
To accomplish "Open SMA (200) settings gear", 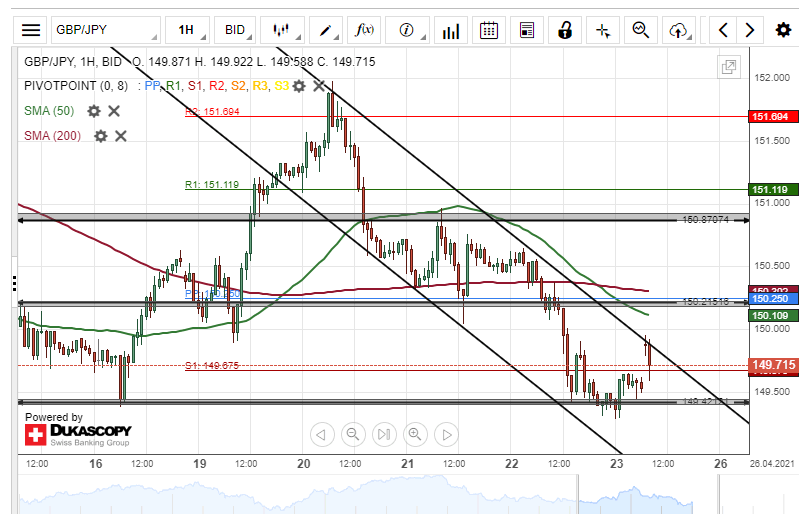I will (x=100, y=136).
